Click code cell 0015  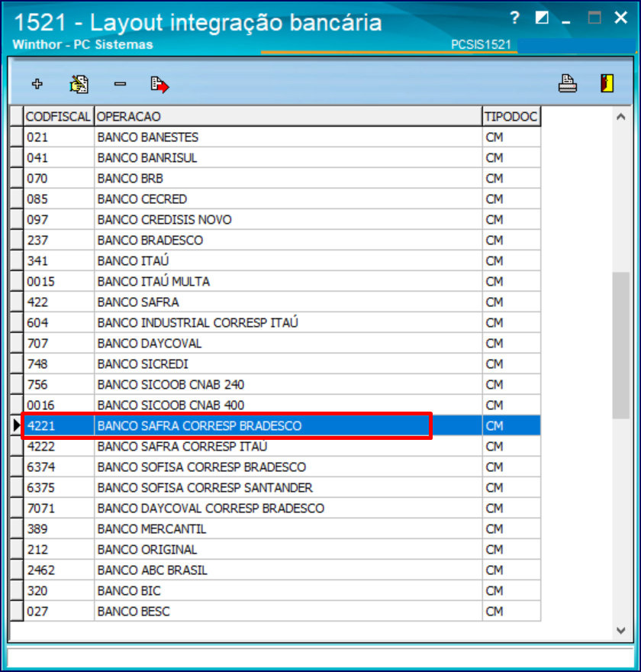(x=59, y=281)
